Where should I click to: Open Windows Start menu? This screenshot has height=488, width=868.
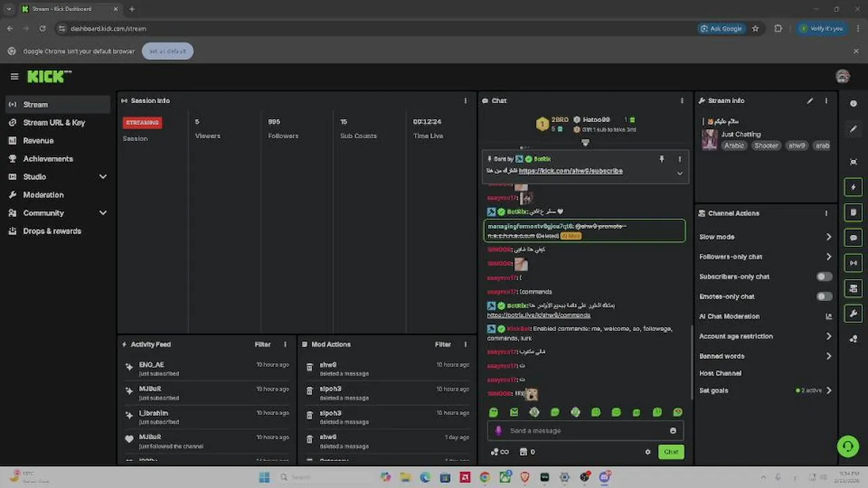click(x=264, y=477)
